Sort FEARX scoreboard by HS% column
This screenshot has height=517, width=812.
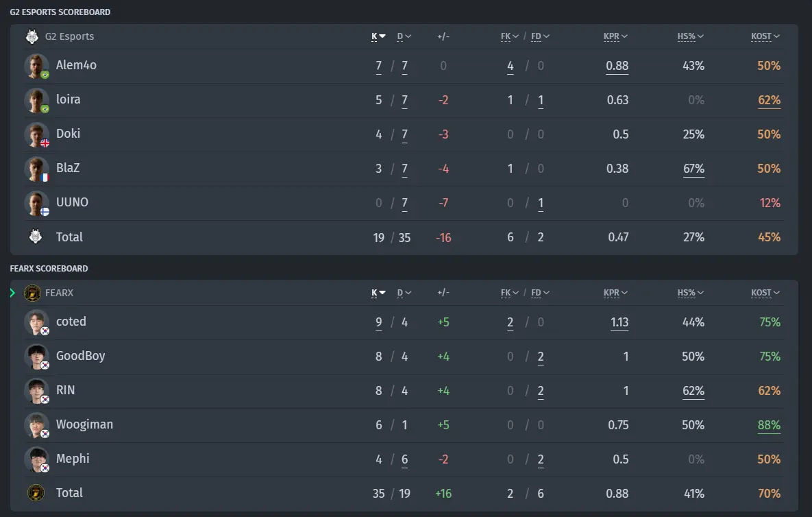pyautogui.click(x=690, y=293)
